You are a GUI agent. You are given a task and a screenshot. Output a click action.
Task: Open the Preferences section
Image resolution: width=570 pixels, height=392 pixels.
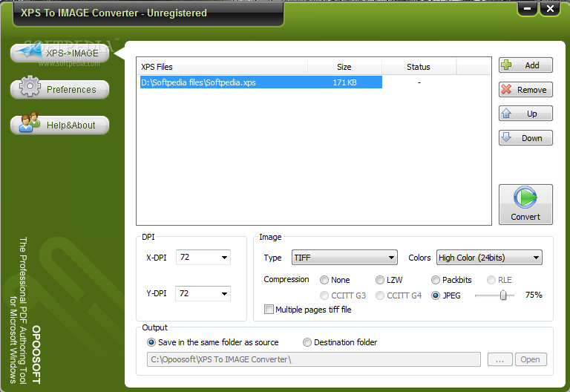tap(60, 89)
